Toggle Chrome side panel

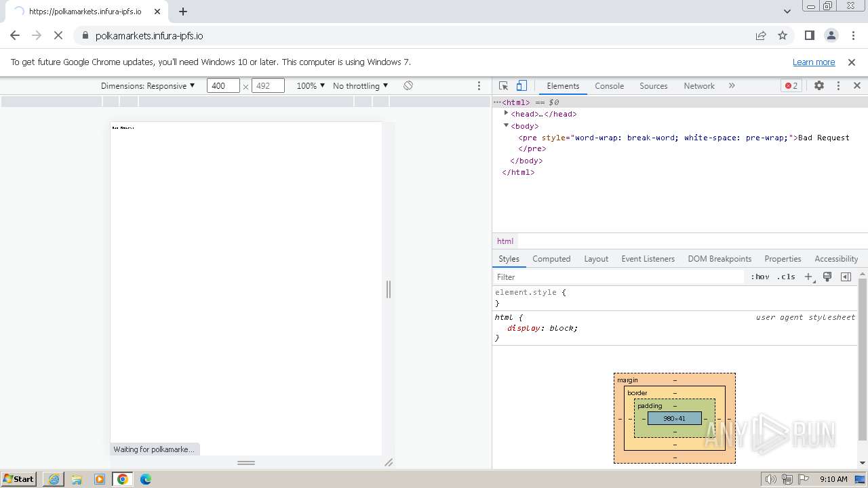pyautogui.click(x=809, y=35)
